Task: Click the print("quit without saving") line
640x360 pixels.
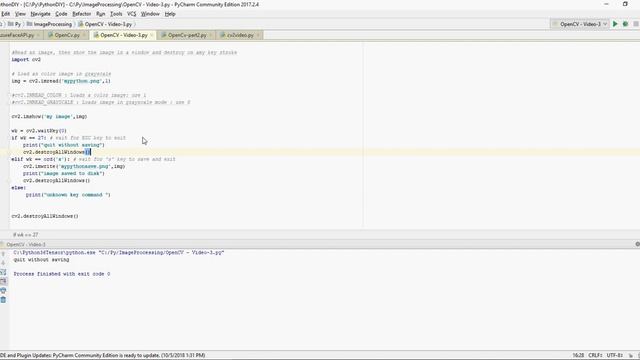Action: tap(64, 145)
